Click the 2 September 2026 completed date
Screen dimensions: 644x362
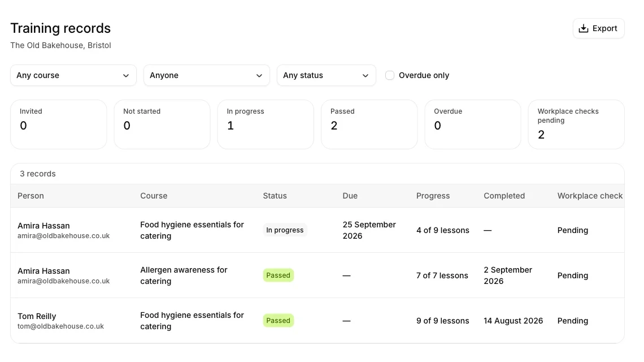pyautogui.click(x=508, y=275)
